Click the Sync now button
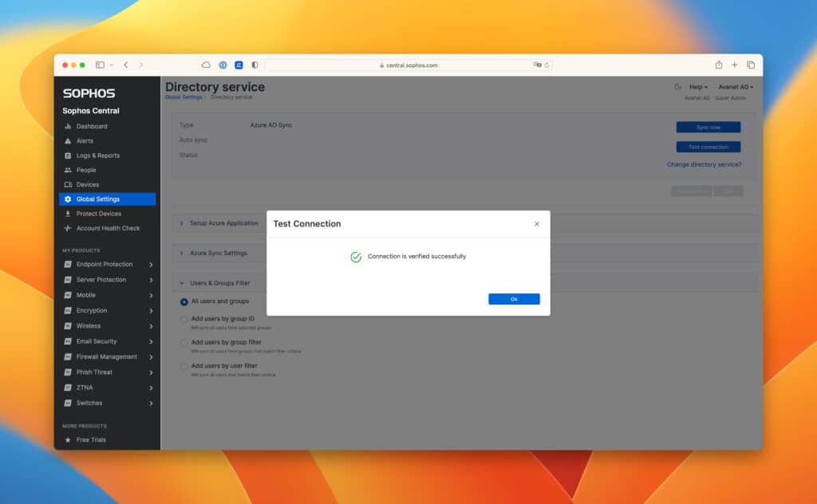 tap(708, 127)
